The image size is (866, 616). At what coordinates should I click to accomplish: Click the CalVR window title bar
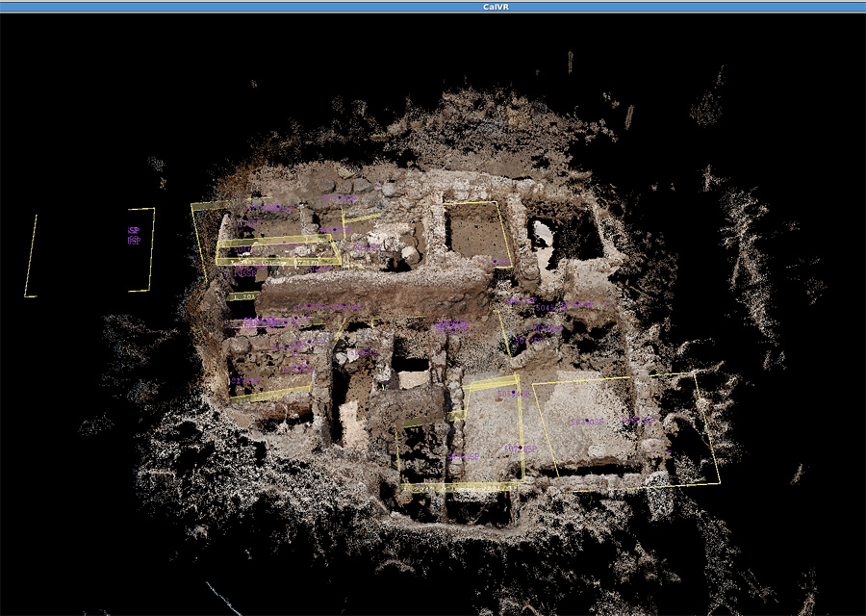tap(433, 7)
